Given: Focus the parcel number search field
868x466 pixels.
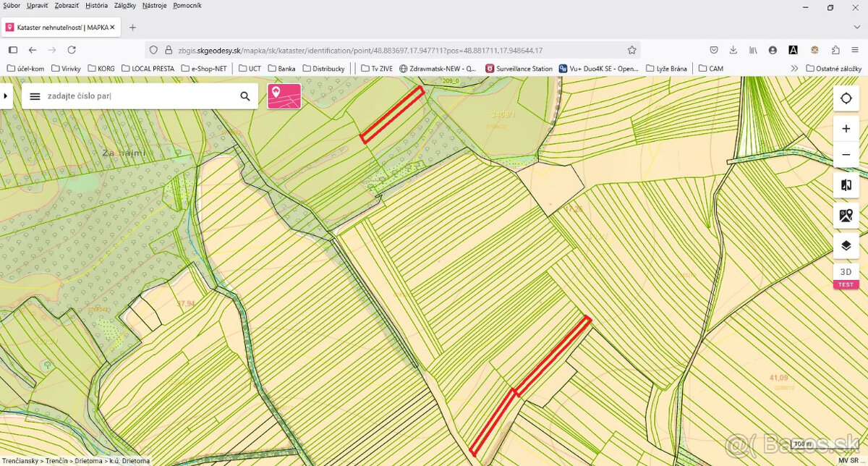Looking at the screenshot, I should pyautogui.click(x=137, y=96).
